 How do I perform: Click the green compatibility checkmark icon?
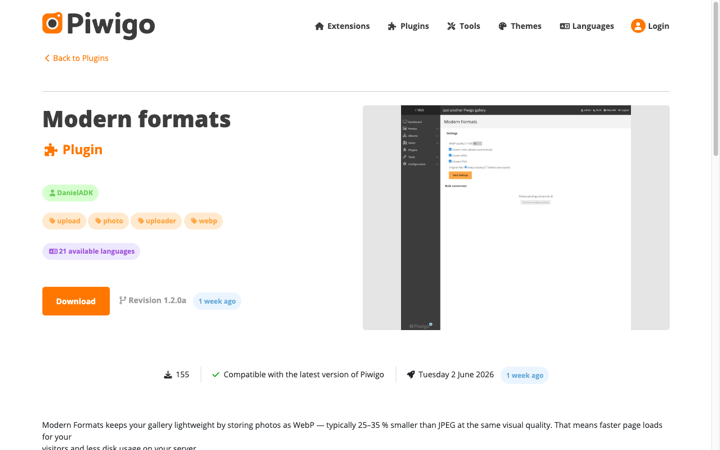[216, 375]
